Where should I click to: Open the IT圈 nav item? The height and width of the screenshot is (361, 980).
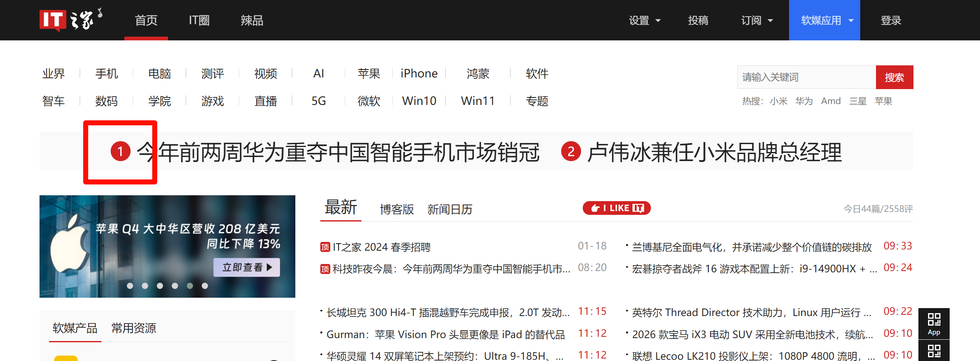coord(199,20)
